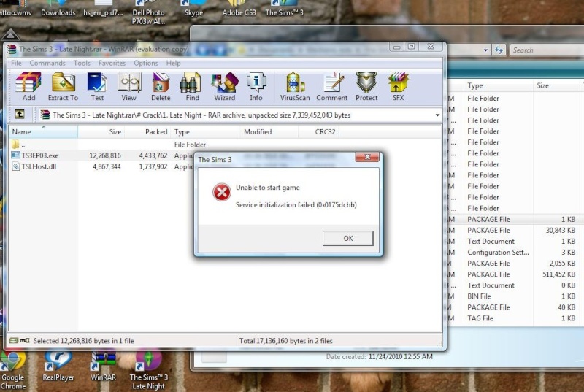Sort by the Packed column header

click(147, 132)
